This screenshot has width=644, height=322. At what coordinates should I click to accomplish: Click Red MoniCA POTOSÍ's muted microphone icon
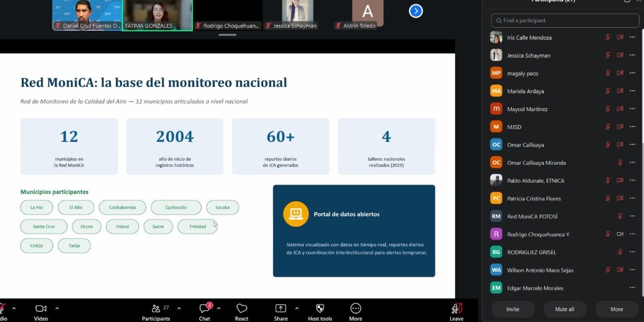[x=620, y=216]
